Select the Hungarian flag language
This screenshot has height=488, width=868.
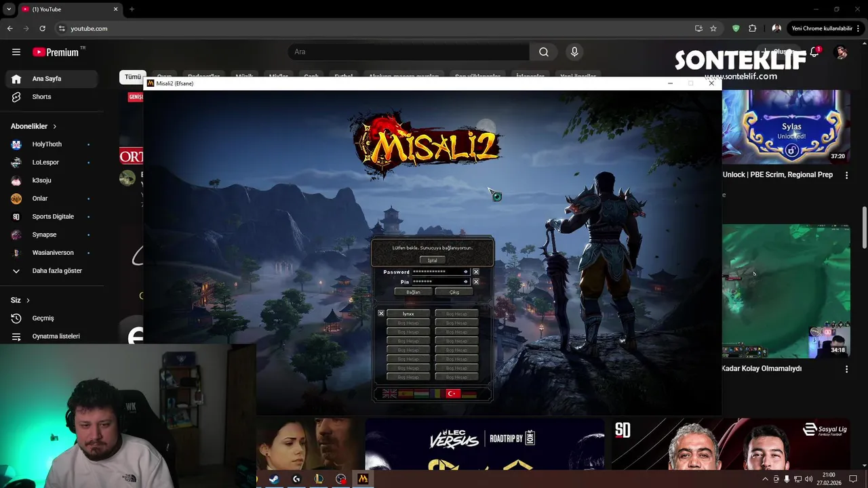point(421,394)
